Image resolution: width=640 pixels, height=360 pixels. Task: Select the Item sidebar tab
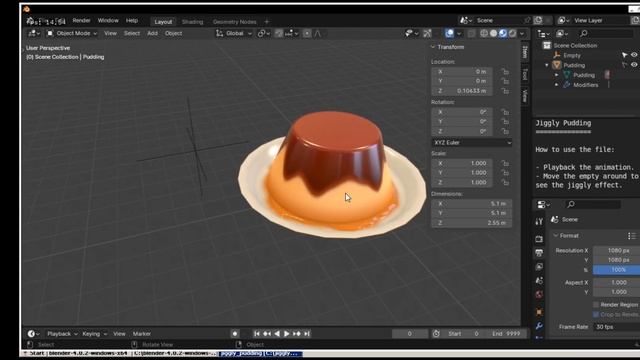(525, 52)
